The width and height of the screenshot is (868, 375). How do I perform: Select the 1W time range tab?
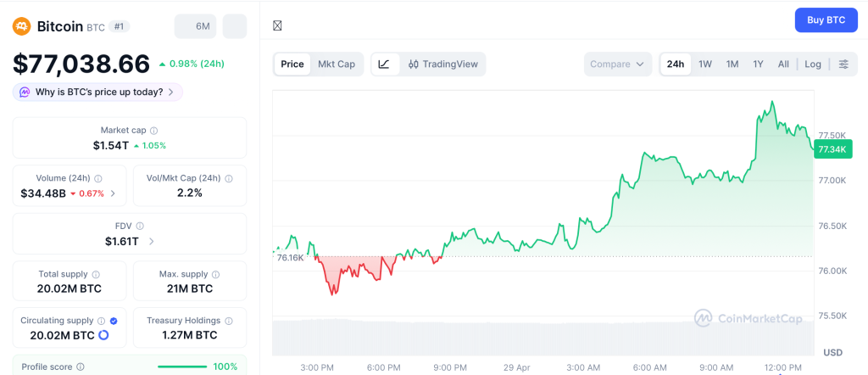click(704, 64)
